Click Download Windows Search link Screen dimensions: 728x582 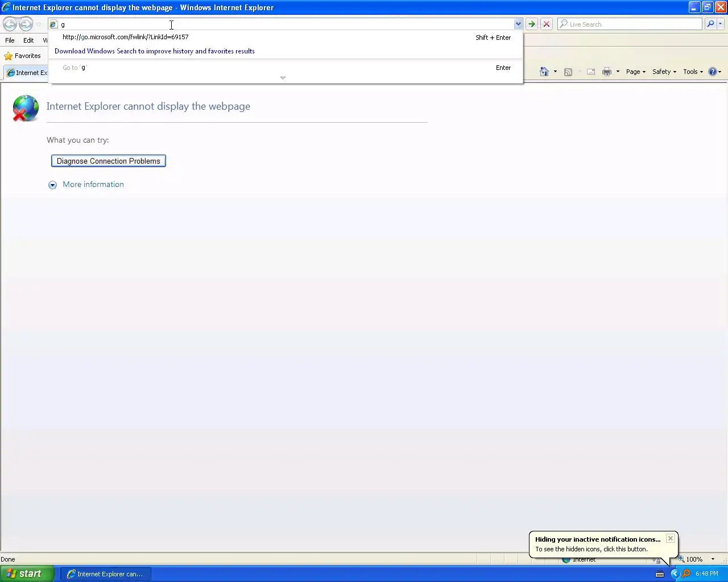point(155,51)
